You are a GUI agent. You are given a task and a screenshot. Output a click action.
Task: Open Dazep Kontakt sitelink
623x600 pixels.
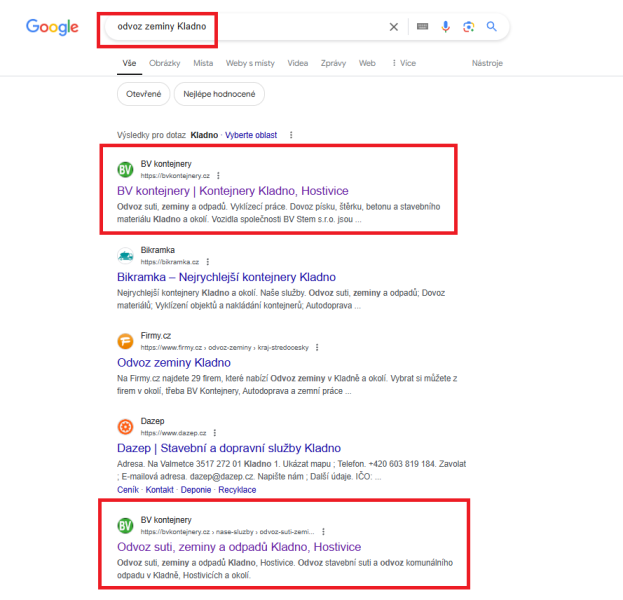[x=159, y=490]
